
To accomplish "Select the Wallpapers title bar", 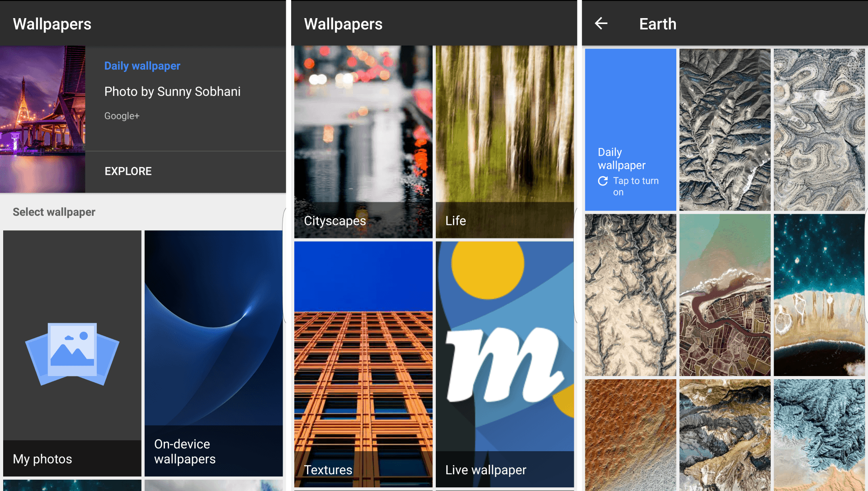I will pyautogui.click(x=52, y=24).
